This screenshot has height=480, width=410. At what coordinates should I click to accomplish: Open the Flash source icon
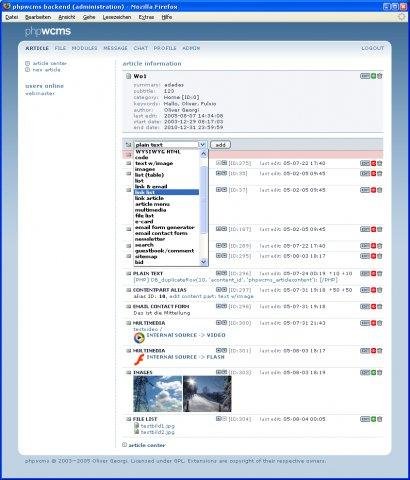coord(139,360)
